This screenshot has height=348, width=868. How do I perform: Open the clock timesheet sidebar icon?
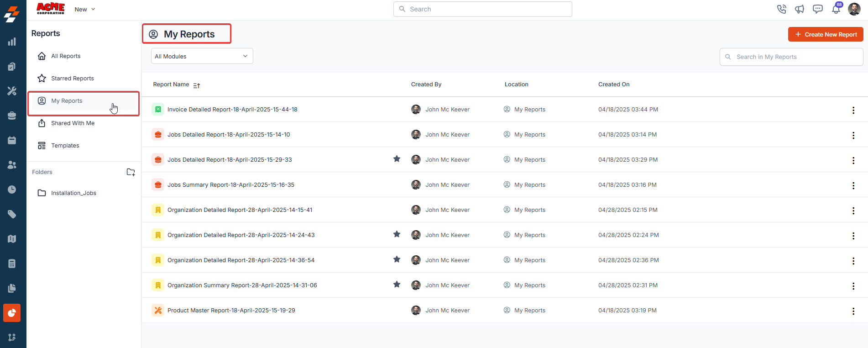[x=12, y=190]
